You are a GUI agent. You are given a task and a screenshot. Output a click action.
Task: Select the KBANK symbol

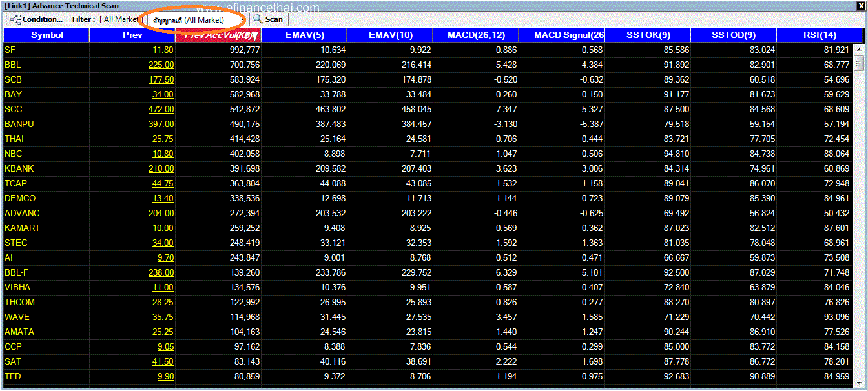[x=19, y=168]
